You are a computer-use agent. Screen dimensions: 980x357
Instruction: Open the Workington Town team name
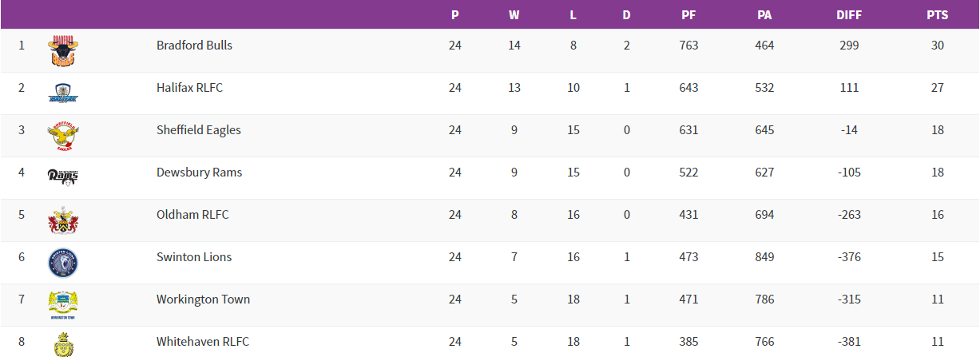coord(203,299)
